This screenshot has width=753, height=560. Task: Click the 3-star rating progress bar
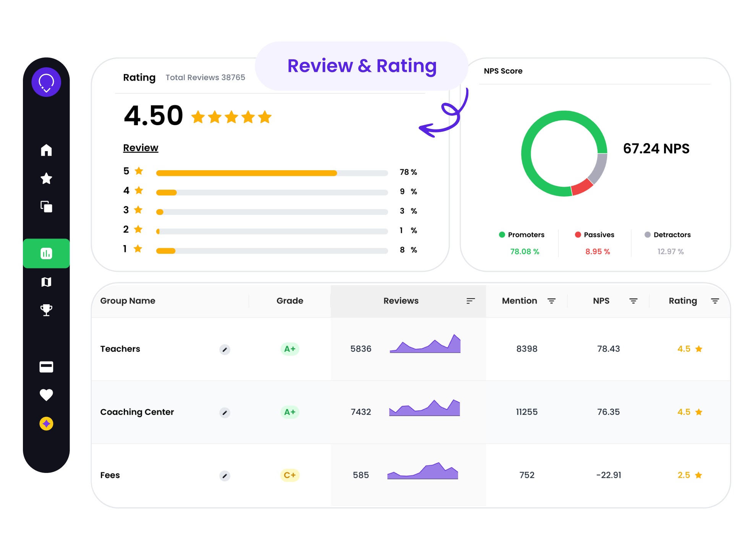coord(272,212)
